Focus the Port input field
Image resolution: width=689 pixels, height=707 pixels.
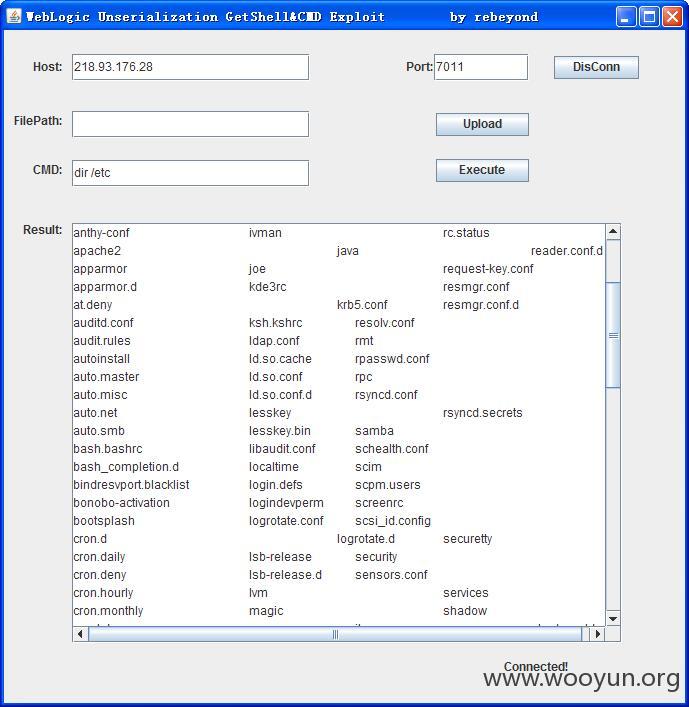pos(481,67)
